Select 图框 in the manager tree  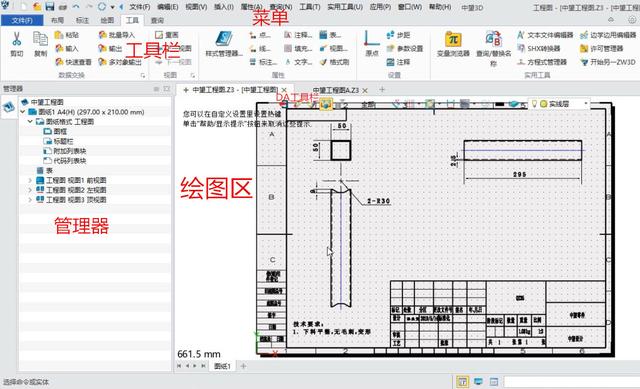[56, 131]
